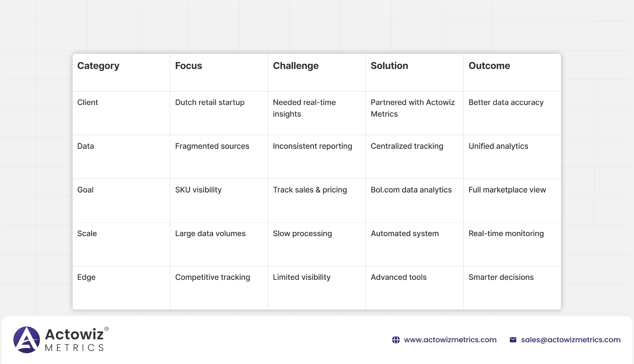Select the Fragmented sources cell
This screenshot has height=364, width=634.
tap(212, 146)
